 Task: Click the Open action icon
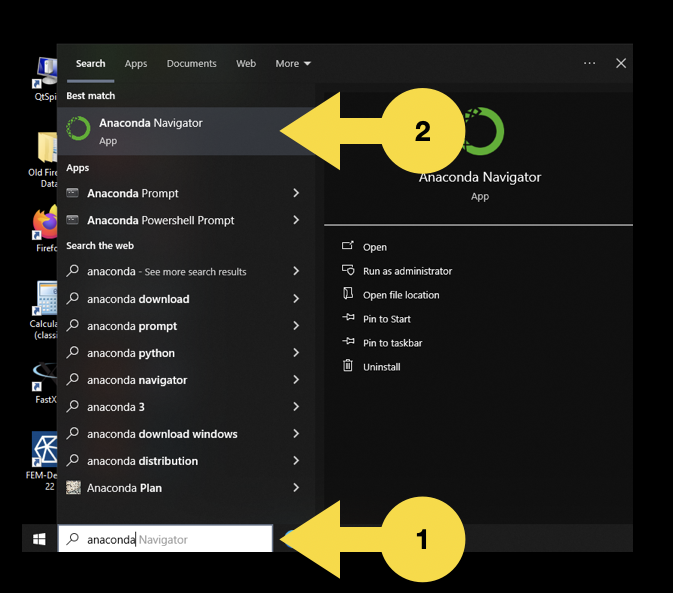[348, 245]
